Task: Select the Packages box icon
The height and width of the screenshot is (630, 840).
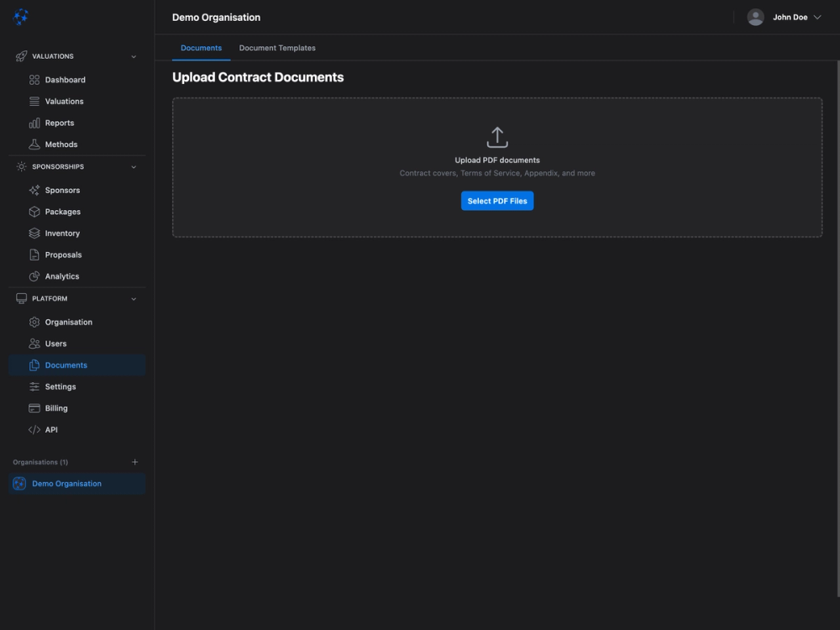Action: [34, 211]
